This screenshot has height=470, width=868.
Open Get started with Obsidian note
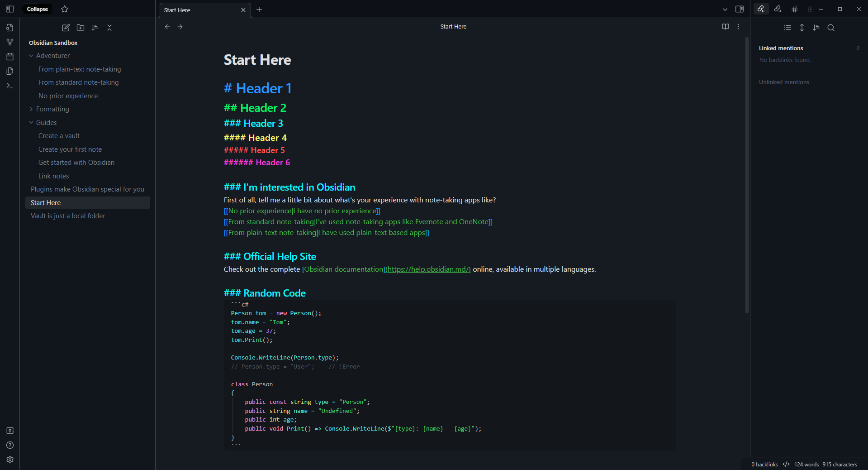click(76, 163)
